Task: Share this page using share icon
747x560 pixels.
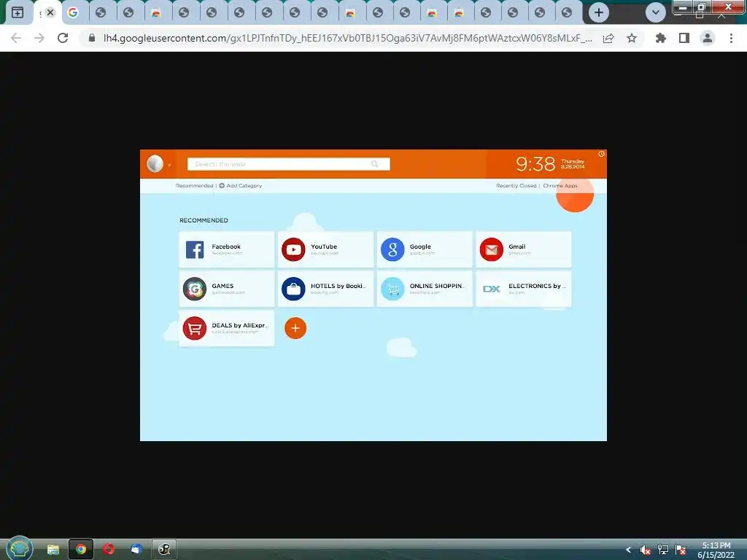Action: (x=608, y=38)
